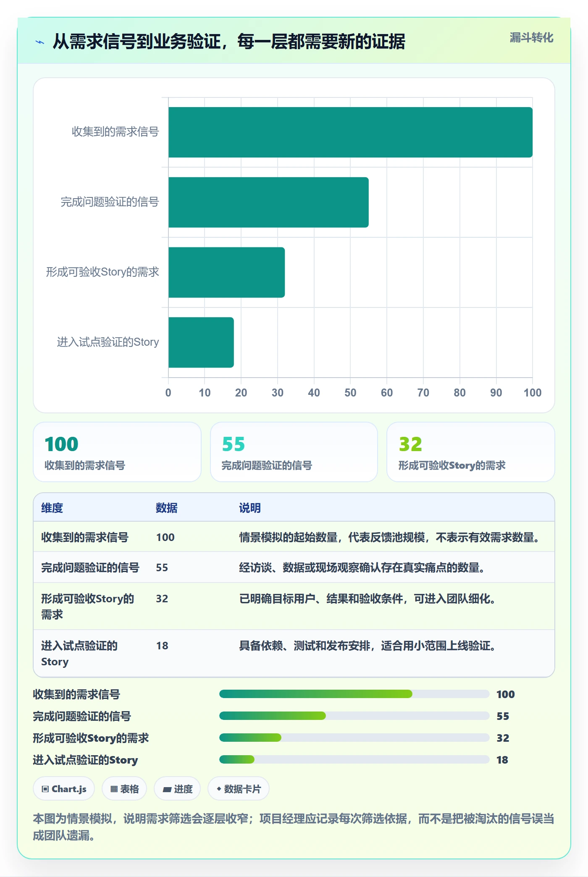Screen dimensions: 588x877
Task: Click the 数据 table column header
Action: pos(167,508)
